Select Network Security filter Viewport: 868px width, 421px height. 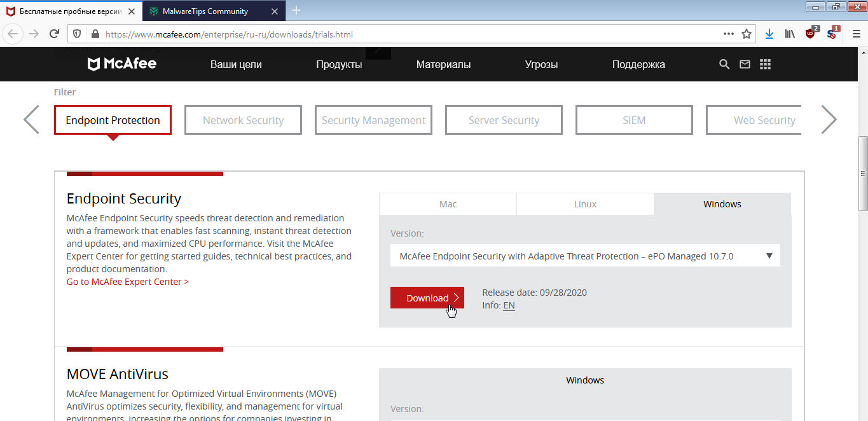[x=243, y=120]
